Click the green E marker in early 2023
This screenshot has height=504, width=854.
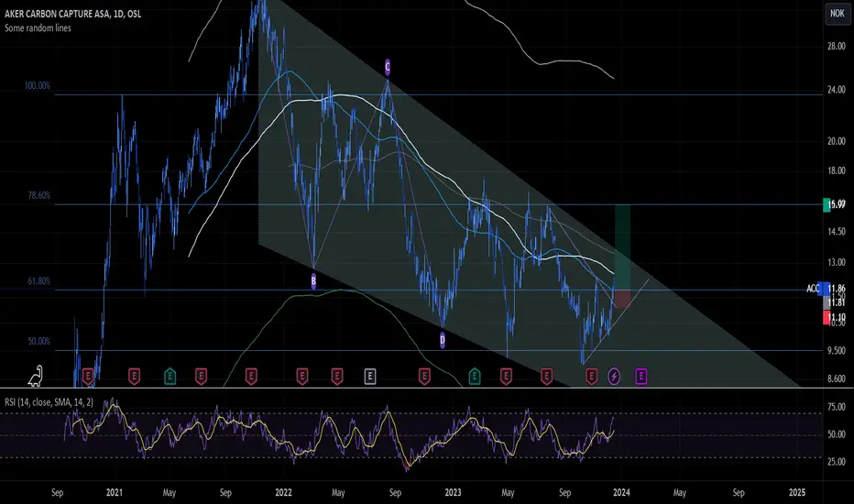(475, 376)
